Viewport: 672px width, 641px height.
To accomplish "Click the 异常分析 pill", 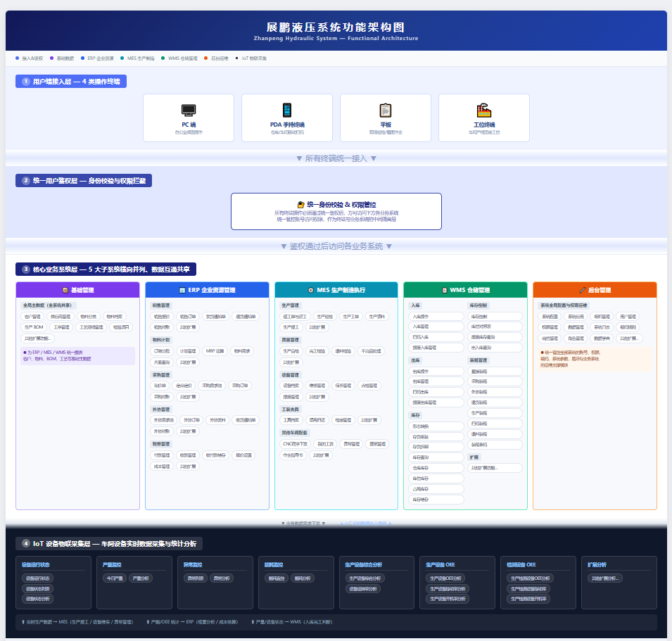I will [x=222, y=578].
